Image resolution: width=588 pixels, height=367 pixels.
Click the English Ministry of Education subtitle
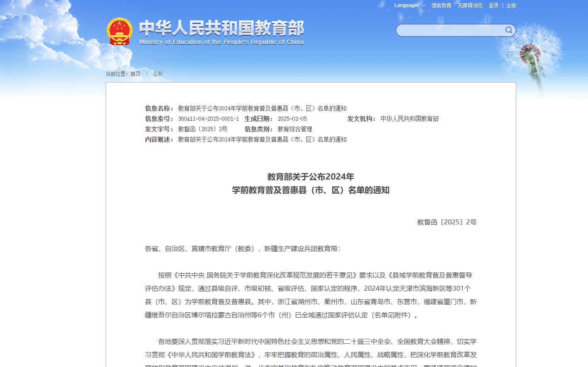tap(221, 42)
